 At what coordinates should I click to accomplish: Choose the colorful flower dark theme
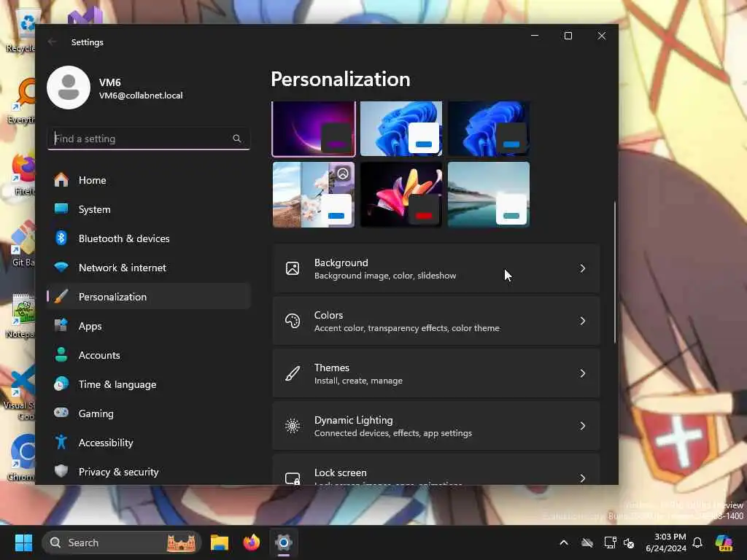[x=401, y=195]
